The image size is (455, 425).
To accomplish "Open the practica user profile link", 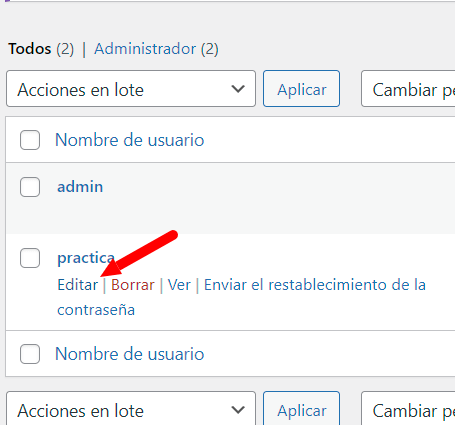I will pyautogui.click(x=86, y=258).
